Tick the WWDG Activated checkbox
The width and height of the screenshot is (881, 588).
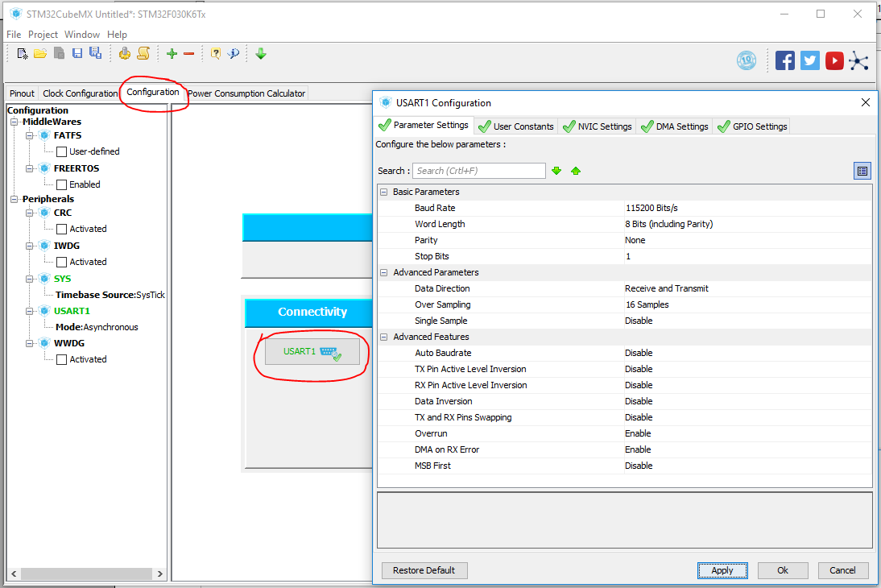click(62, 359)
